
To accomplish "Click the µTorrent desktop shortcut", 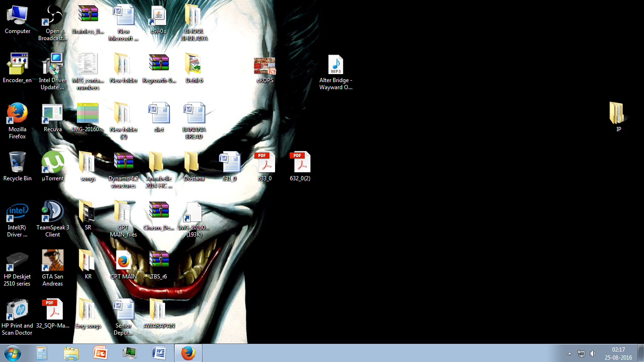I will coord(53,167).
